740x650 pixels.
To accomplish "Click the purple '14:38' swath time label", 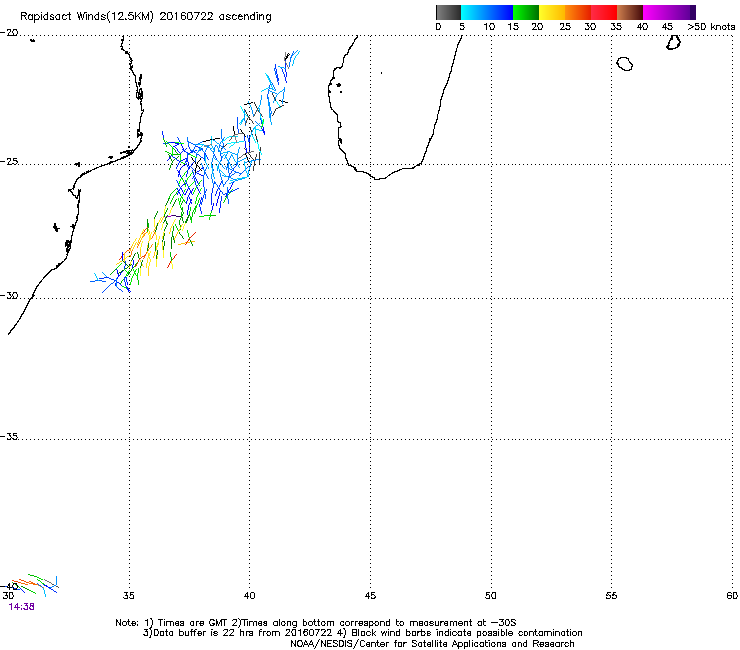I will (x=22, y=607).
